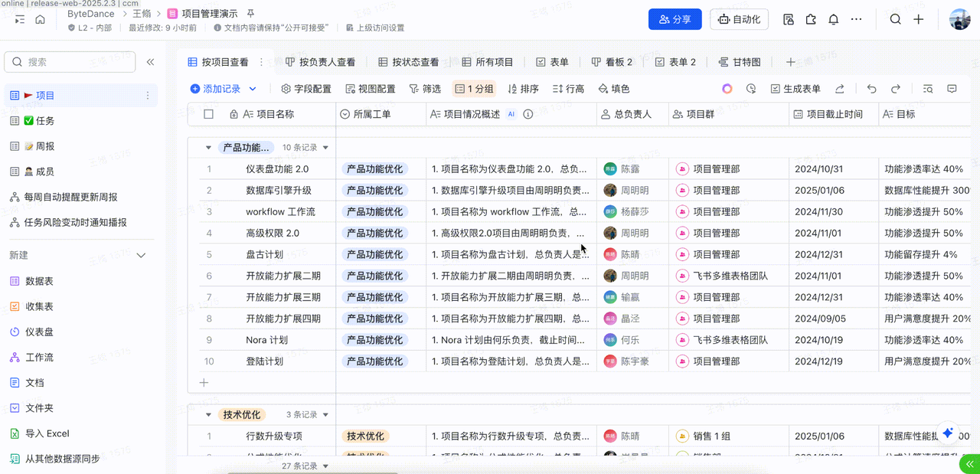980x474 pixels.
Task: Open the 添加记录 dropdown arrow
Action: [253, 89]
